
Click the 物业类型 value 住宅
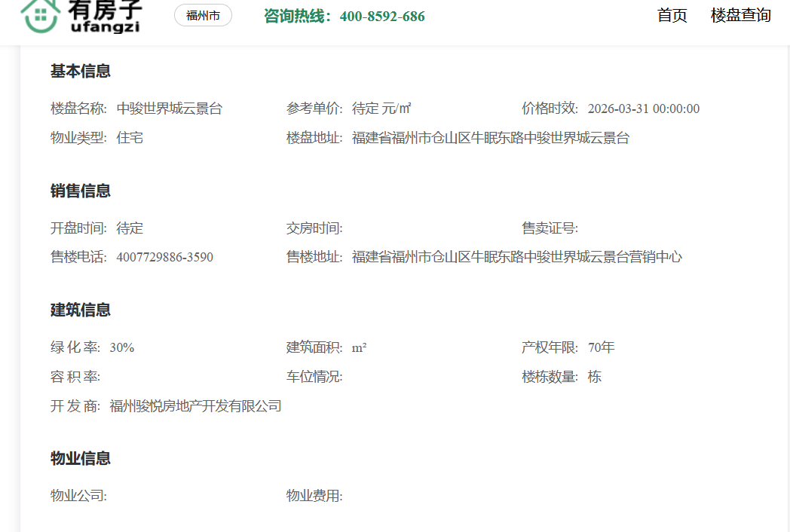click(x=130, y=138)
